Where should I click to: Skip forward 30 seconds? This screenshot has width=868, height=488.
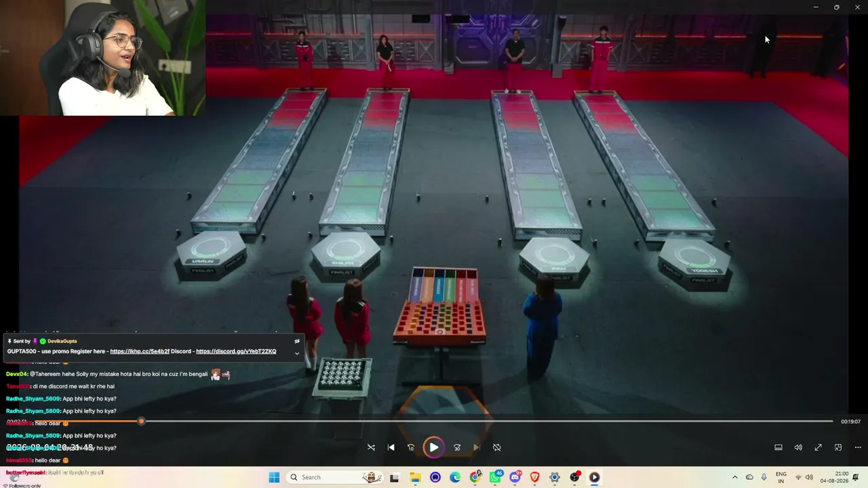click(457, 447)
